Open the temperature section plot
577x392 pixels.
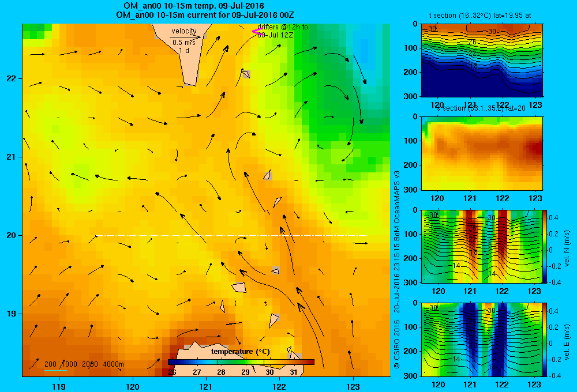click(x=482, y=60)
